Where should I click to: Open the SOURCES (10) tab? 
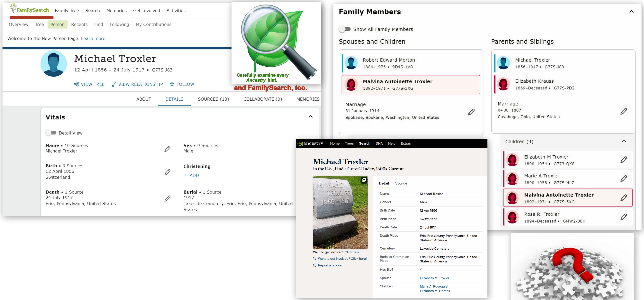(x=213, y=99)
